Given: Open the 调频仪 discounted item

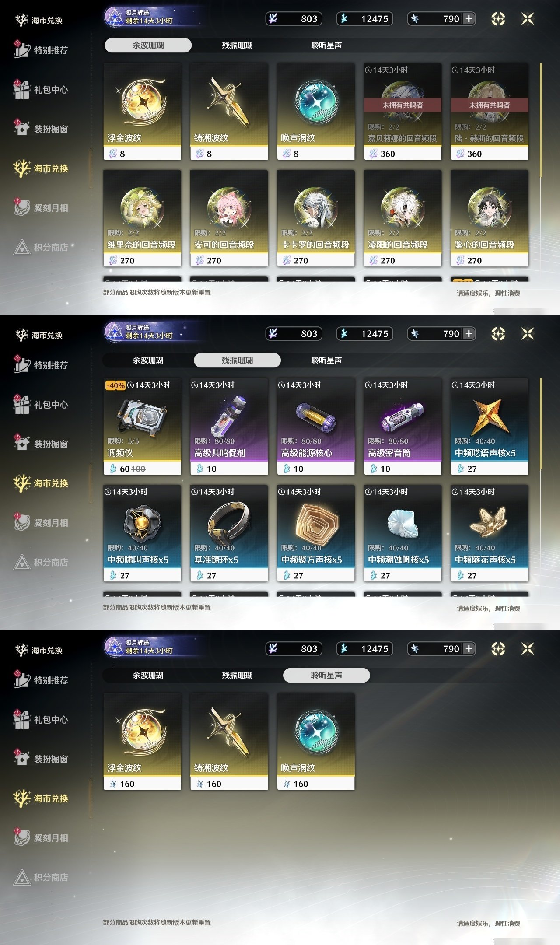Looking at the screenshot, I should pyautogui.click(x=142, y=427).
